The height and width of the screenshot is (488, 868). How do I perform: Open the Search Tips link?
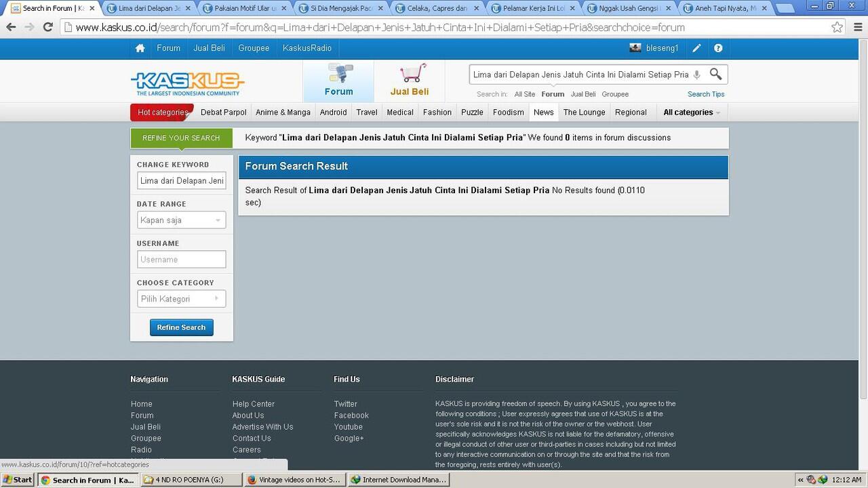click(706, 94)
